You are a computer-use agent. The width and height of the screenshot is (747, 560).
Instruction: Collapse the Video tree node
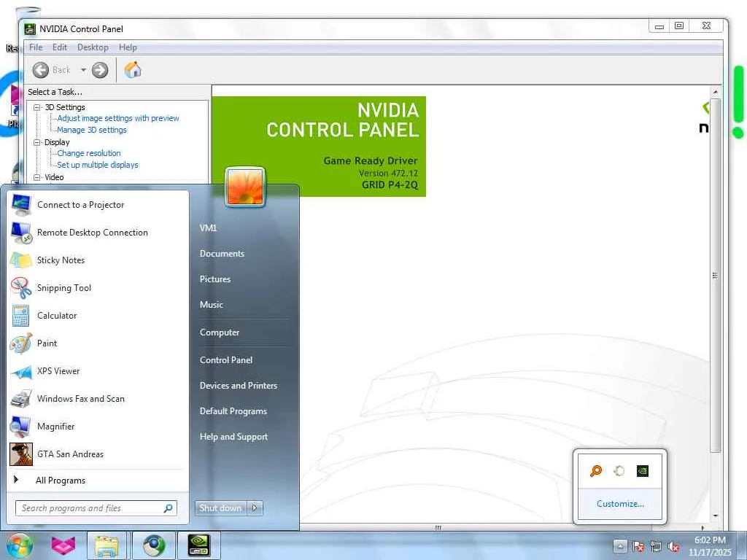(x=37, y=177)
